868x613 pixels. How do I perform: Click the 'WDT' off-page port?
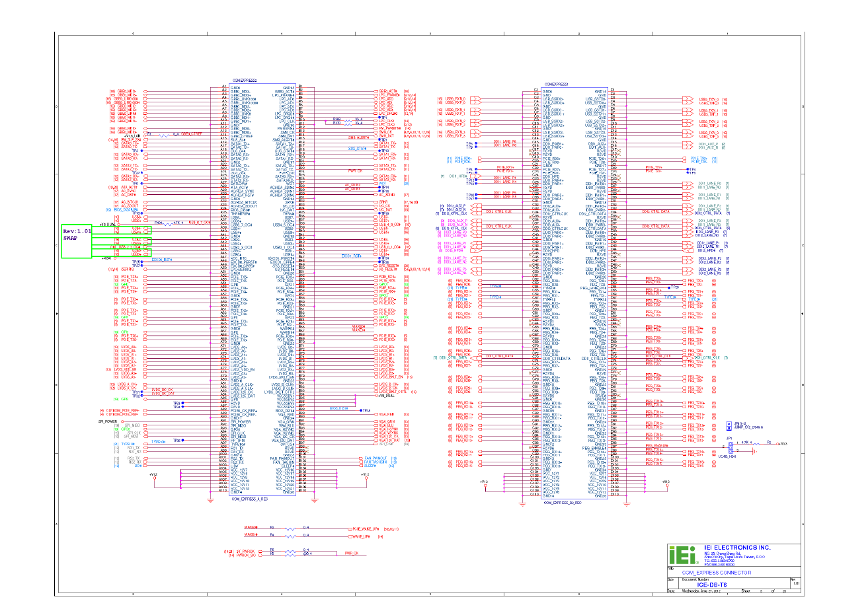(x=381, y=183)
